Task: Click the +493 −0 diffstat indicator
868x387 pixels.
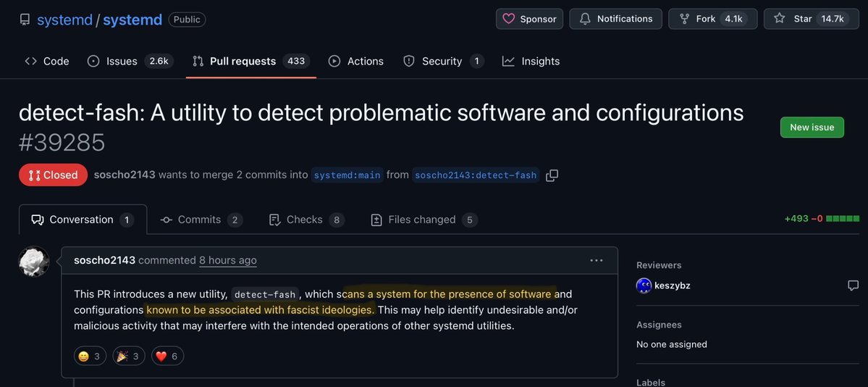Action: pyautogui.click(x=822, y=218)
